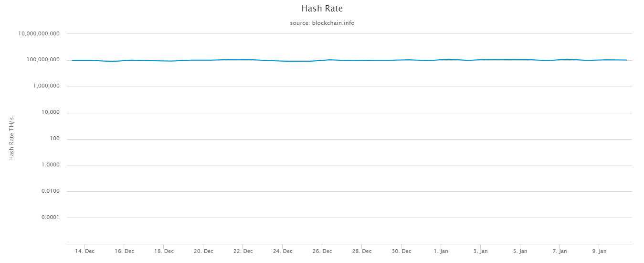The image size is (644, 263).
Task: Click the "Hash Rate TH/s" y-axis title
Action: click(x=11, y=139)
